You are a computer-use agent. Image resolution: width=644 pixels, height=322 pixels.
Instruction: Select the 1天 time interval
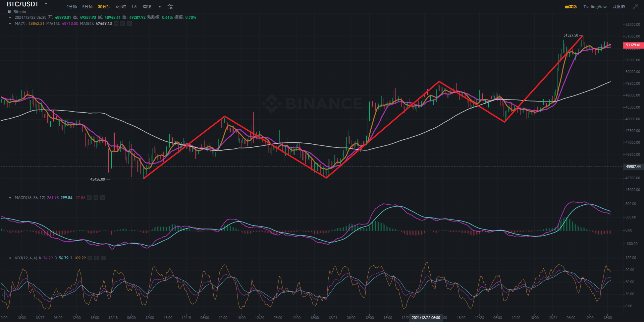point(135,7)
